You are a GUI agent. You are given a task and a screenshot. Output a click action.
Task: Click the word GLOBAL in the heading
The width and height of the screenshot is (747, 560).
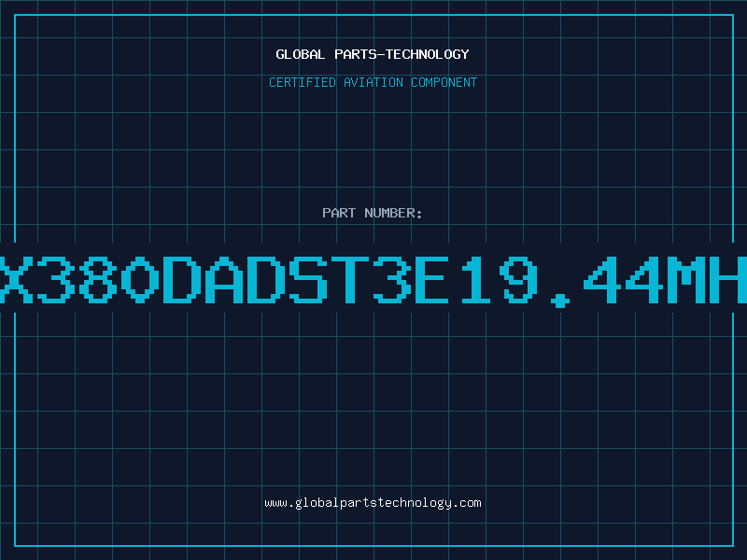[300, 54]
